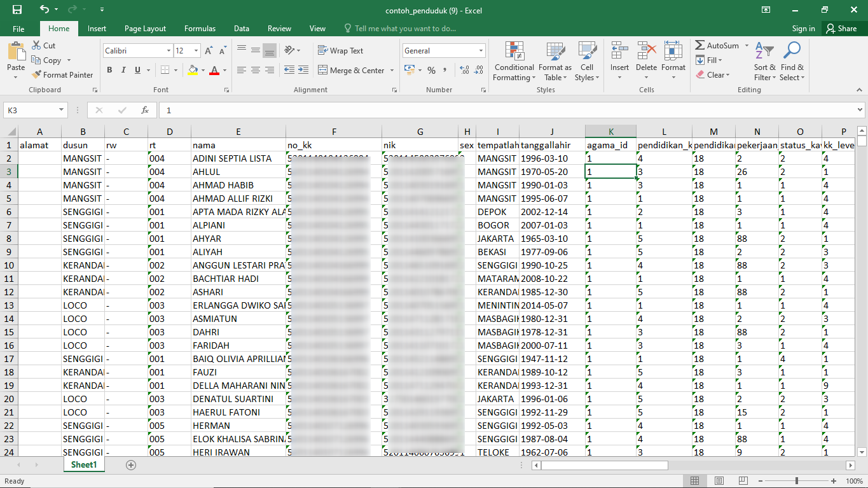Open the font size dropdown
The width and height of the screenshot is (868, 488).
pyautogui.click(x=196, y=51)
